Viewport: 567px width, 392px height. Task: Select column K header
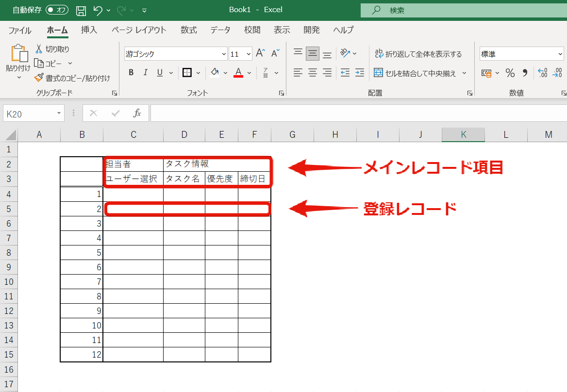[x=463, y=135]
